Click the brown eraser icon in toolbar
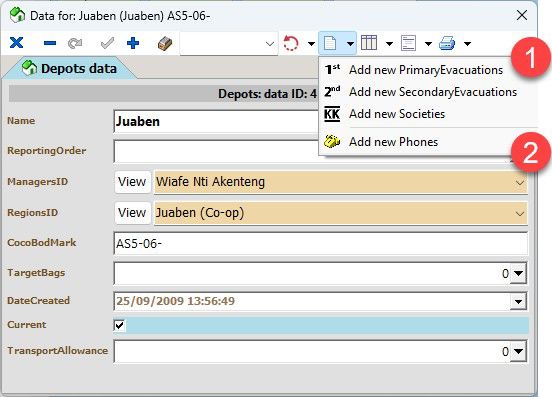This screenshot has height=397, width=552. [x=165, y=44]
